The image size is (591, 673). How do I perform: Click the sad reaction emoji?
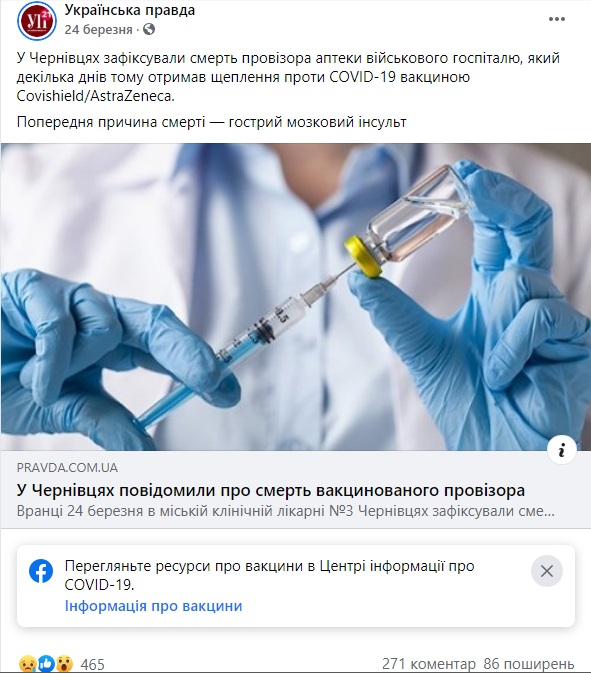pos(26,664)
